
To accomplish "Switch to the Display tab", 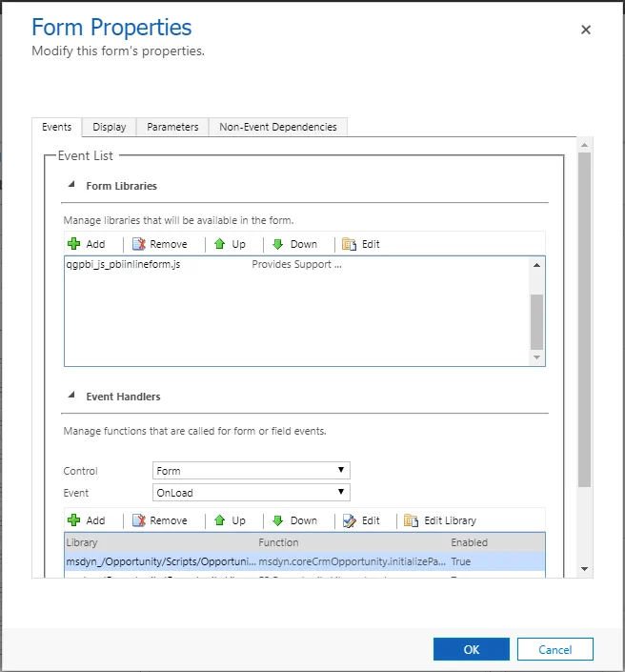I will (110, 127).
